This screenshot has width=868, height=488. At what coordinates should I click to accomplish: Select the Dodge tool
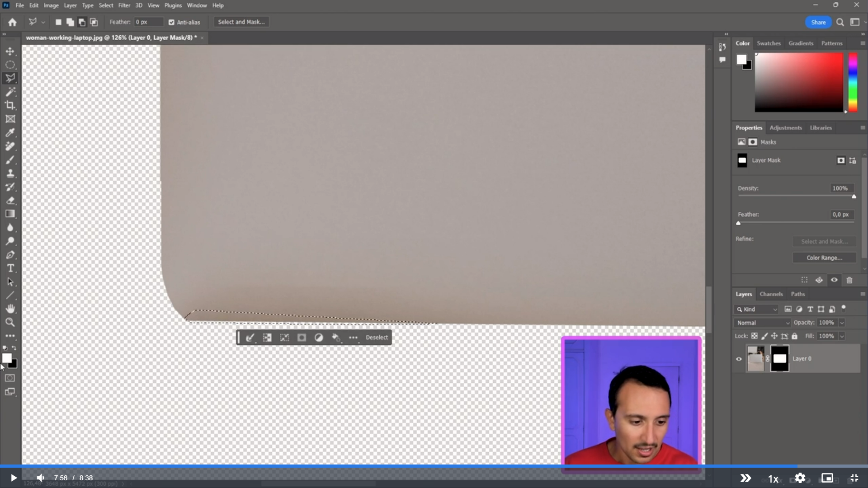[x=10, y=241]
